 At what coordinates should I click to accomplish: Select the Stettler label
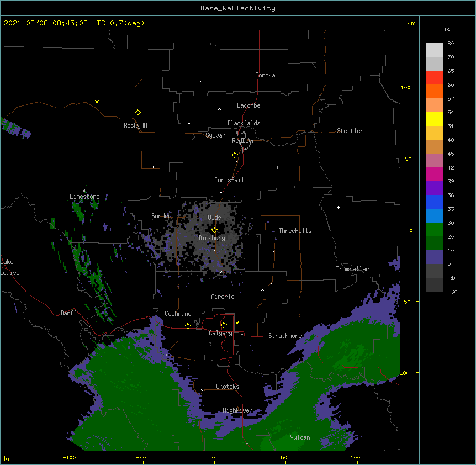click(350, 131)
